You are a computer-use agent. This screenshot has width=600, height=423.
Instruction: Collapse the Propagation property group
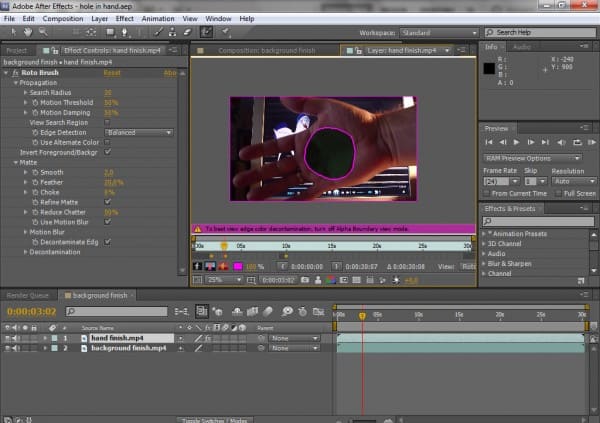16,81
